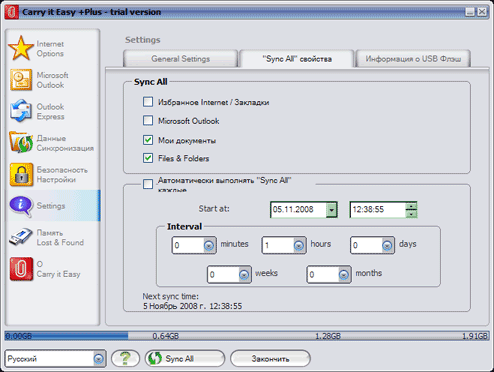Enable Автоматически выполнять Sync All checkbox

[148, 184]
